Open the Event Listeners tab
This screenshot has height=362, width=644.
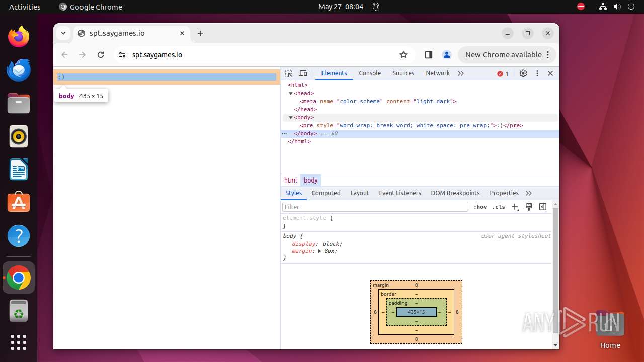click(x=400, y=193)
